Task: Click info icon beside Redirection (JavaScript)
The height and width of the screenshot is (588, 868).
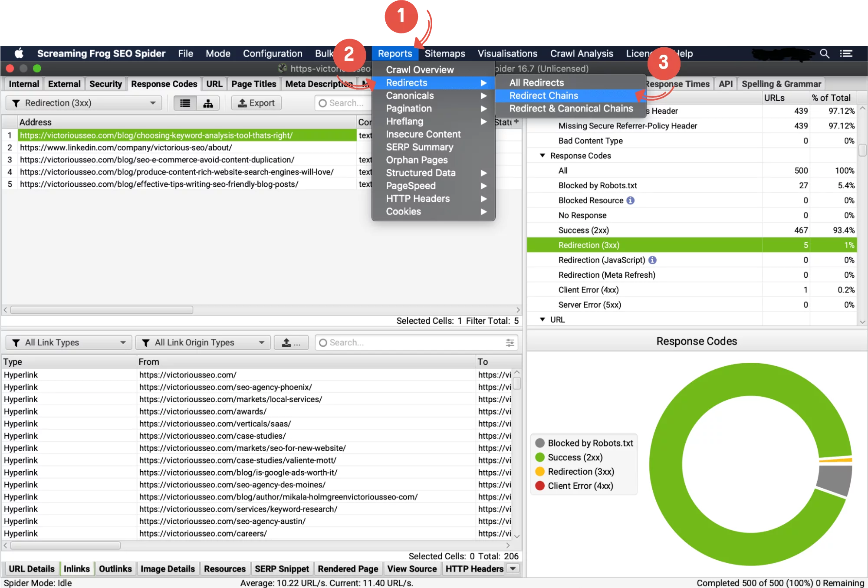Action: coord(652,260)
